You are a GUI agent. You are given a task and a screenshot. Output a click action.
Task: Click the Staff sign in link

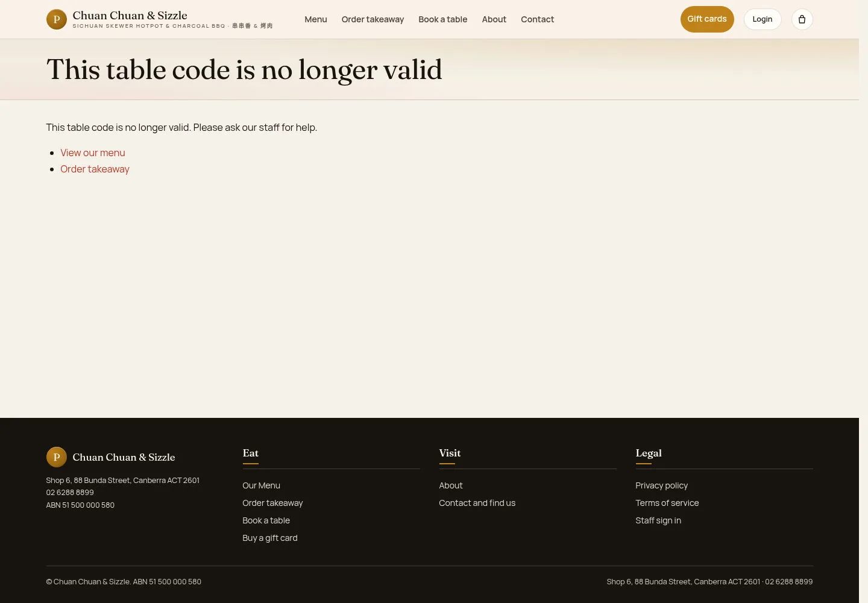click(658, 520)
